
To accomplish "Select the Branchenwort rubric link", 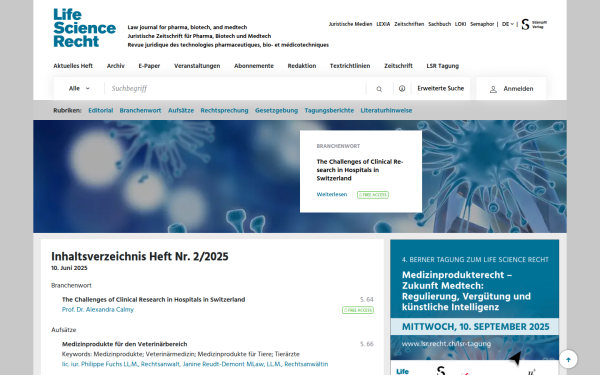I will click(x=140, y=110).
